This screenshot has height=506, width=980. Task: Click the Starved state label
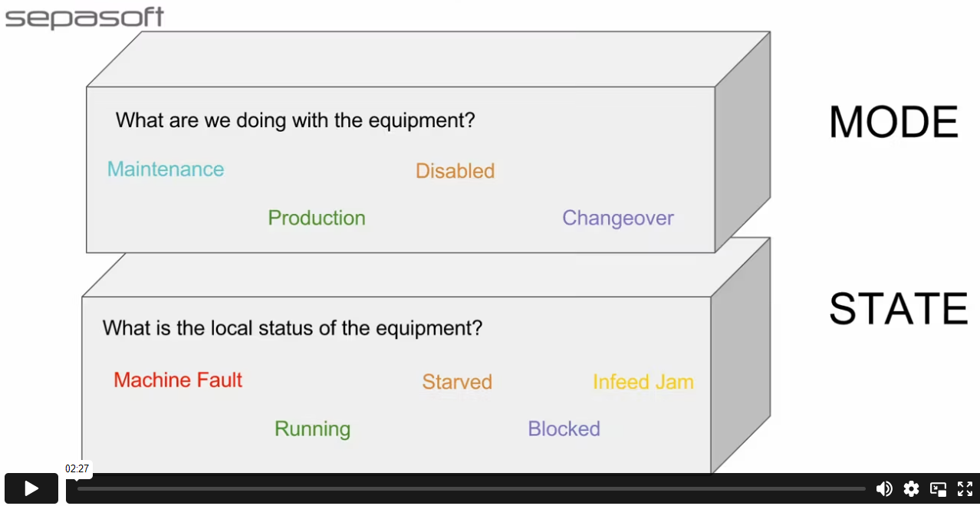coord(457,382)
